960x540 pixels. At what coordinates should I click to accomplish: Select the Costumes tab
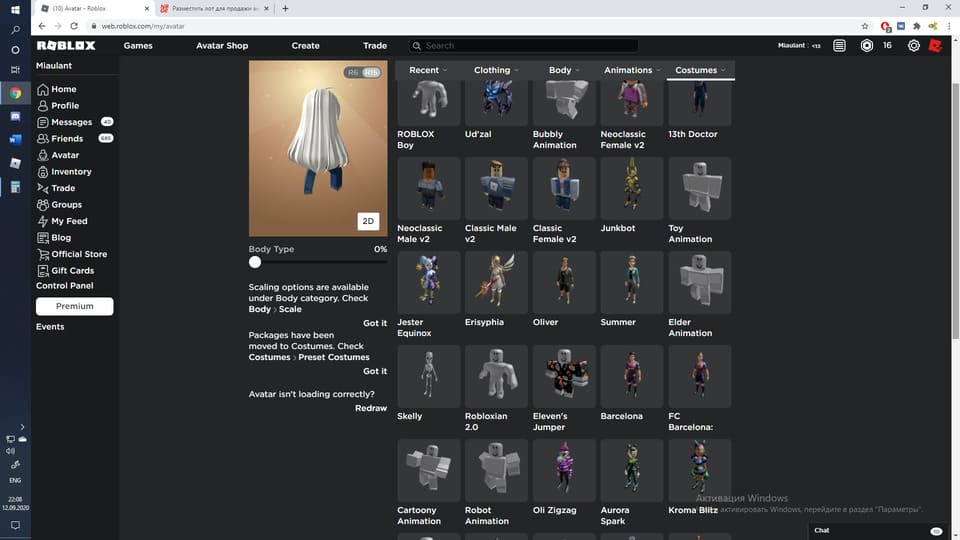(x=700, y=71)
